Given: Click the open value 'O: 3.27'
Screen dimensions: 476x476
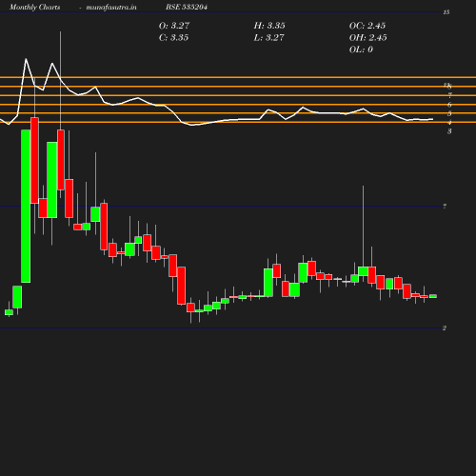Looking at the screenshot, I should (x=174, y=26).
